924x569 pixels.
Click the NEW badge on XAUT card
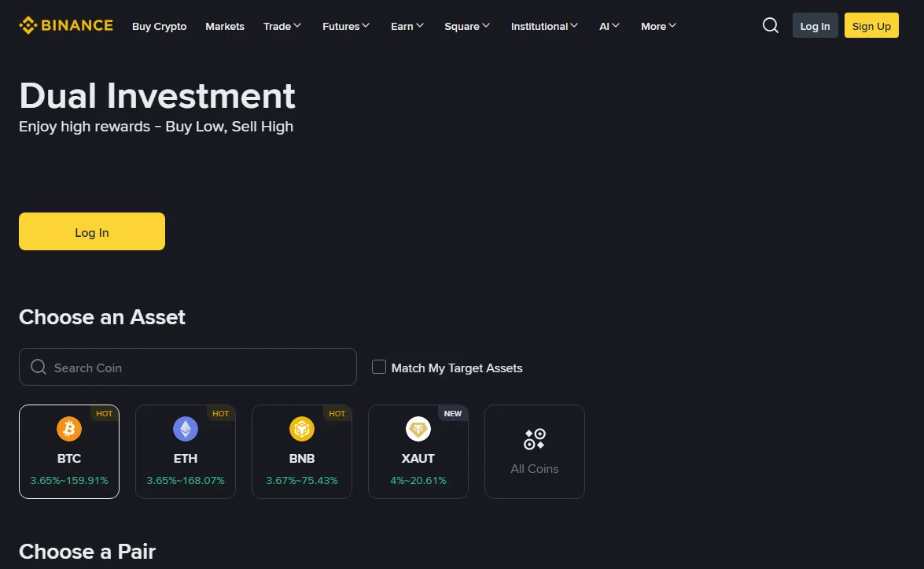click(453, 413)
